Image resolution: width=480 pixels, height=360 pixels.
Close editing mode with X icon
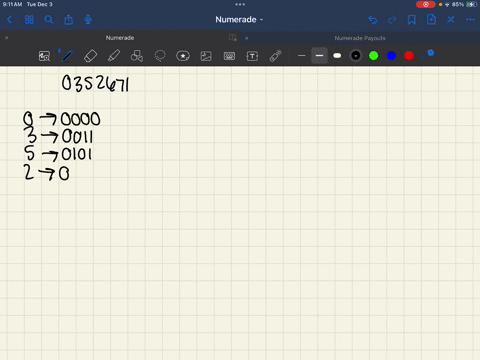point(451,20)
